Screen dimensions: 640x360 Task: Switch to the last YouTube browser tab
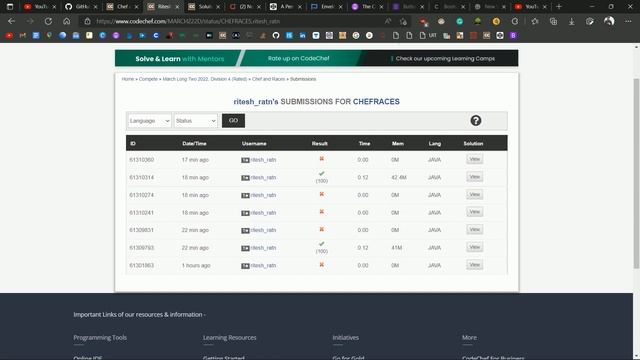click(x=530, y=7)
